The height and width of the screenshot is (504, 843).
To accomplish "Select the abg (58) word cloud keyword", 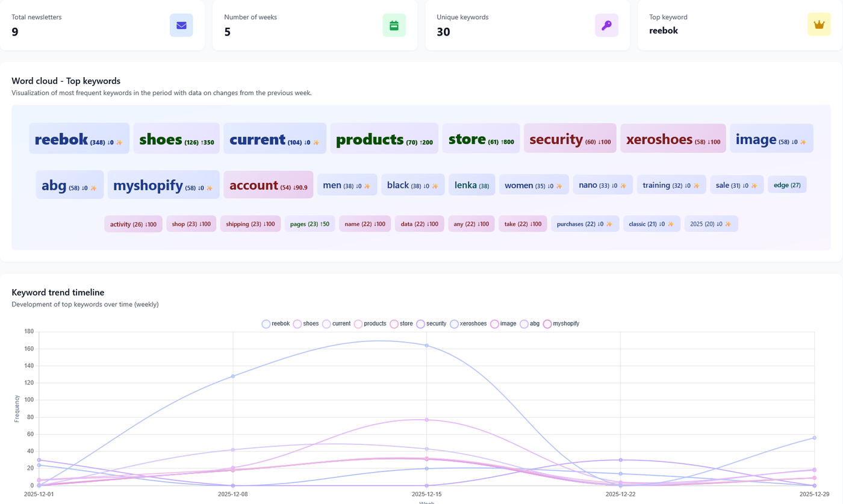I will [70, 185].
